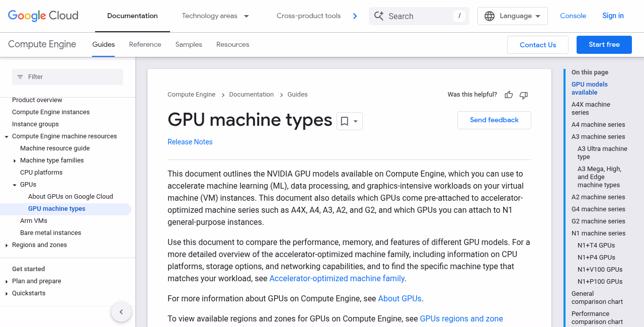This screenshot has height=327, width=644.
Task: Click the Compute Engine product title
Action: pyautogui.click(x=42, y=44)
